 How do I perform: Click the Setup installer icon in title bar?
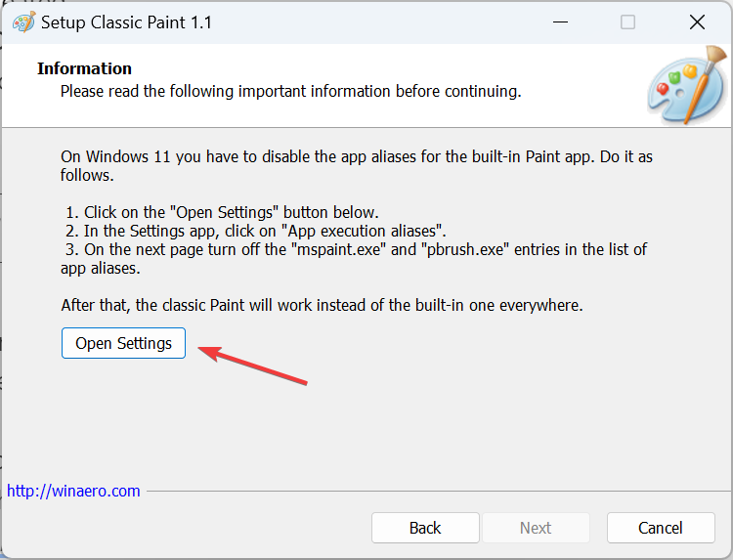(x=22, y=22)
